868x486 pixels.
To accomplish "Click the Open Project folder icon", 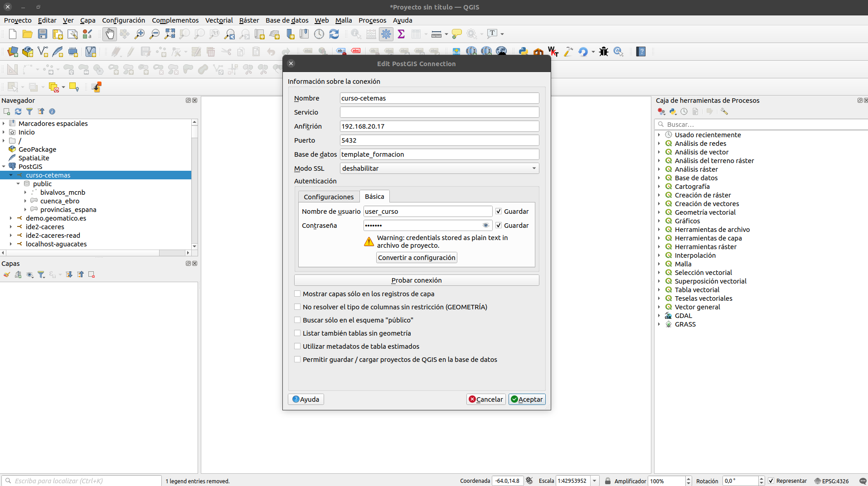I will [28, 34].
